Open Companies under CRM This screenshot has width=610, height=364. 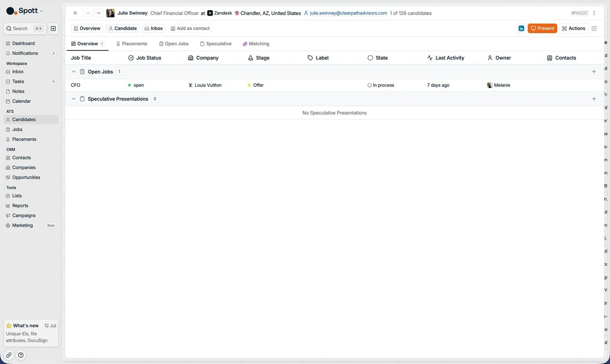pos(31,168)
